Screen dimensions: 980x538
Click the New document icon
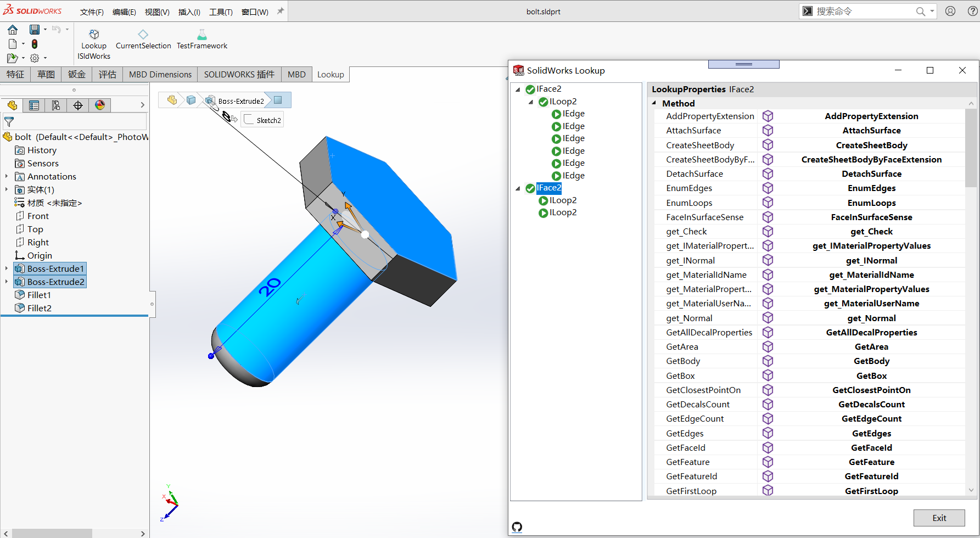click(13, 44)
